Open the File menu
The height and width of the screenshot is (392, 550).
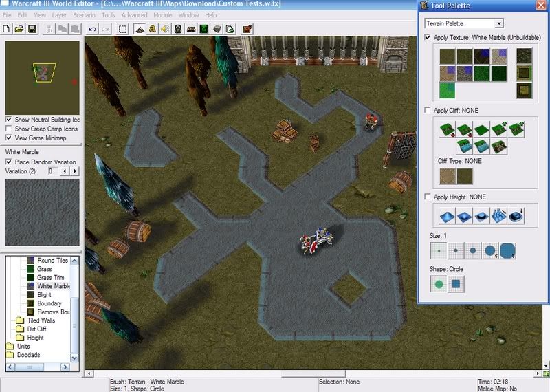tap(7, 15)
